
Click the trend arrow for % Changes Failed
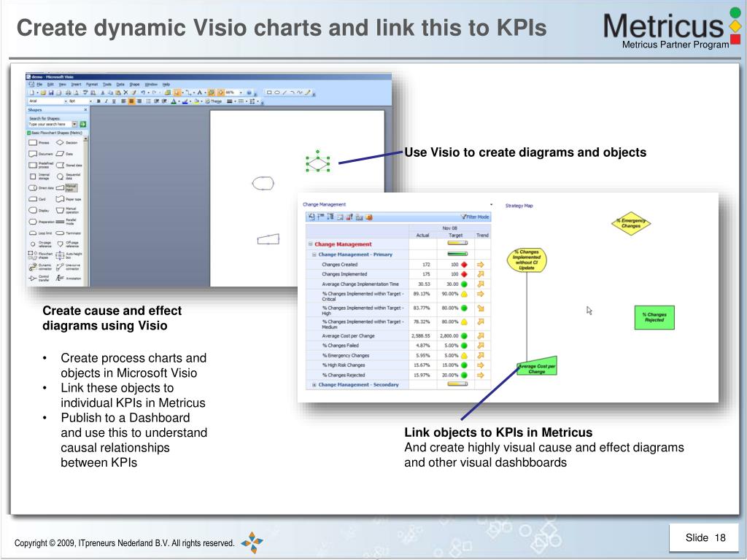click(x=481, y=345)
